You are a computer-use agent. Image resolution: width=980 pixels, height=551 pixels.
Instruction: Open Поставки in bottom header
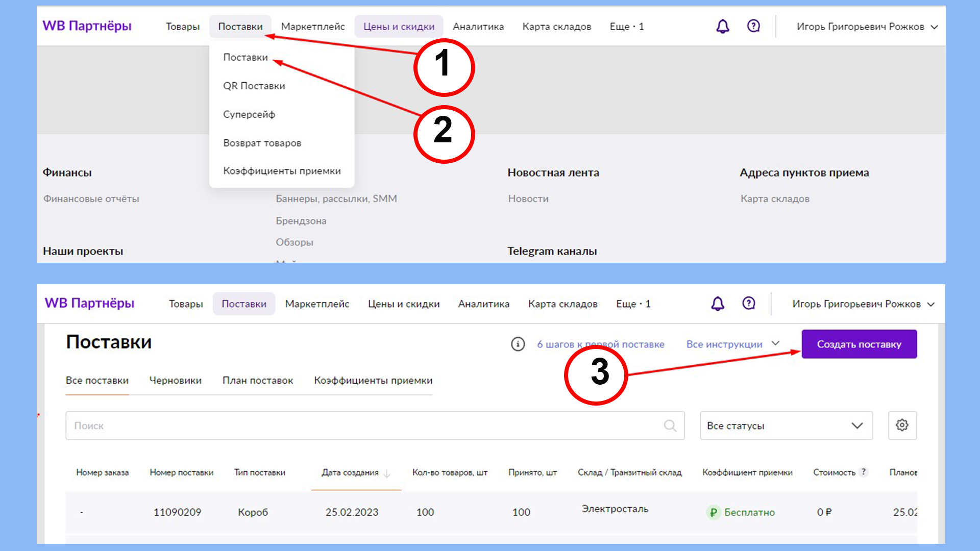[x=244, y=304]
